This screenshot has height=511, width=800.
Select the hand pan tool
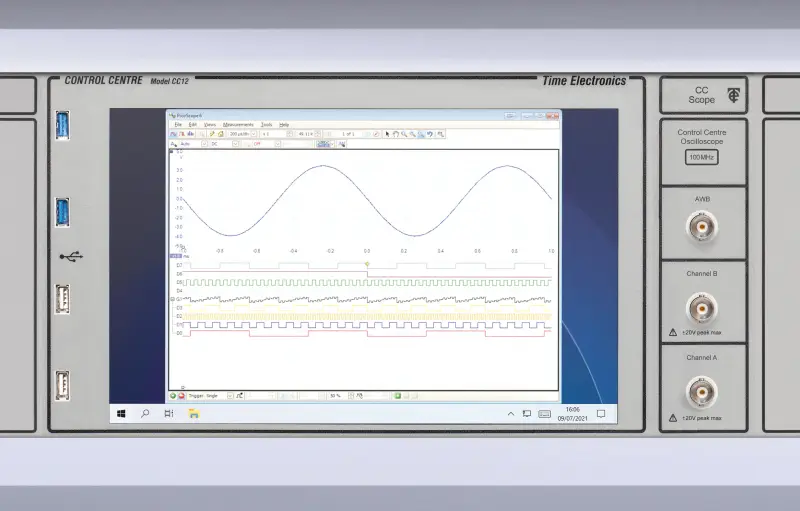tap(396, 133)
